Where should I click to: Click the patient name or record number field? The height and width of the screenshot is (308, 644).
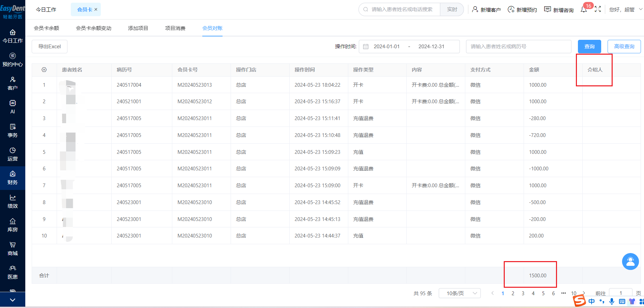click(x=519, y=47)
